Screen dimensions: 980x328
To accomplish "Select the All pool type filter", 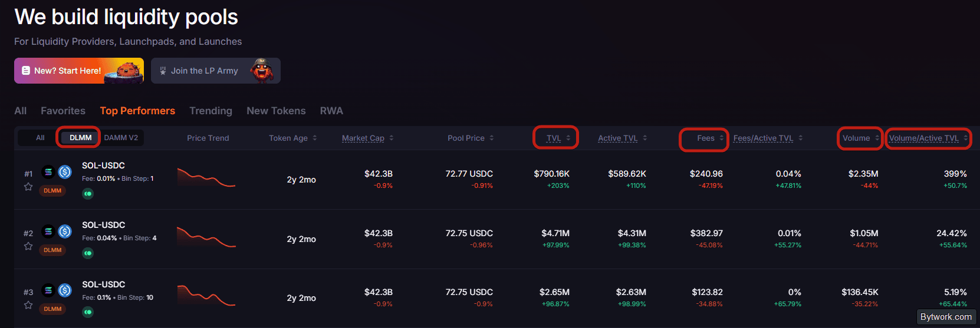I will (40, 138).
